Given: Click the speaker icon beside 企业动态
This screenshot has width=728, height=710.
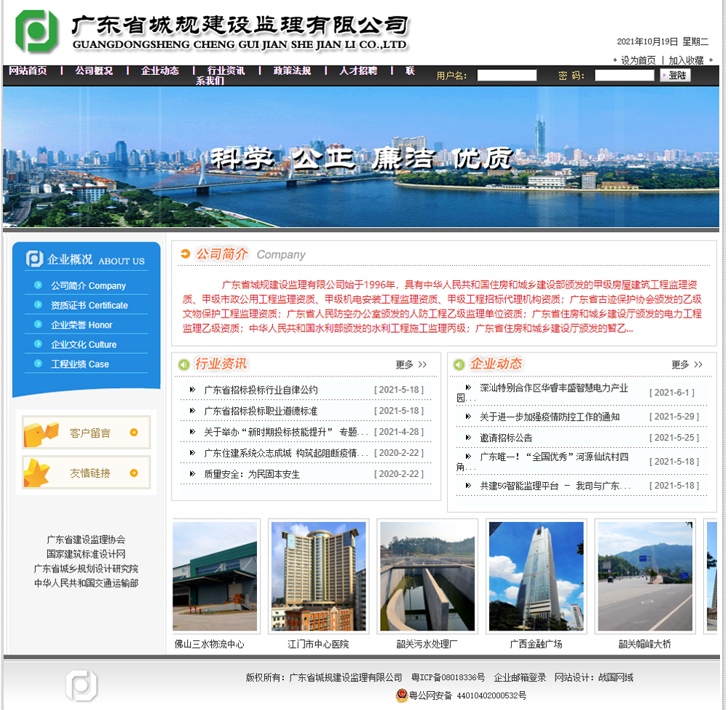Looking at the screenshot, I should 459,364.
